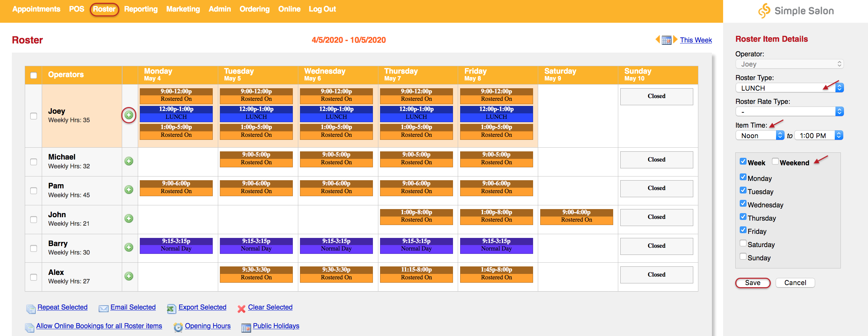The height and width of the screenshot is (336, 868).
Task: Open the Admin menu
Action: click(220, 9)
